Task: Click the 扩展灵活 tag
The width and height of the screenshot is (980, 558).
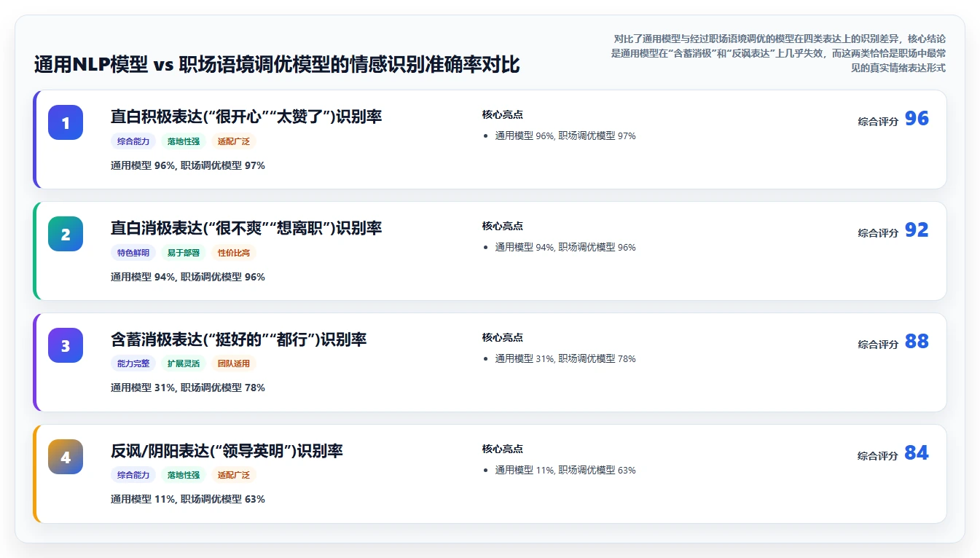Action: point(184,364)
